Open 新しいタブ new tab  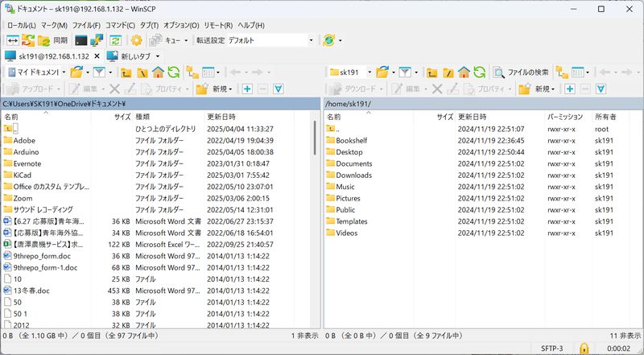click(129, 56)
